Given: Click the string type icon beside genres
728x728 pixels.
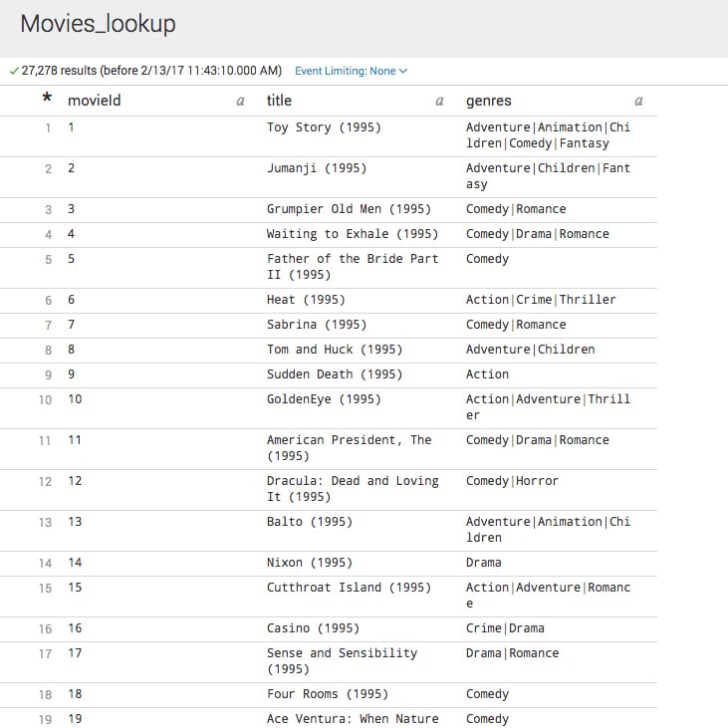Looking at the screenshot, I should pos(638,101).
